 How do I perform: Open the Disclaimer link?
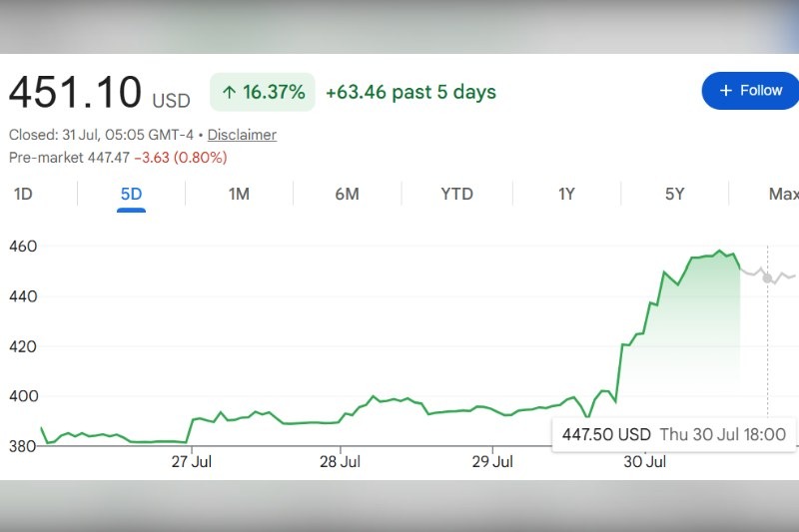tap(242, 135)
